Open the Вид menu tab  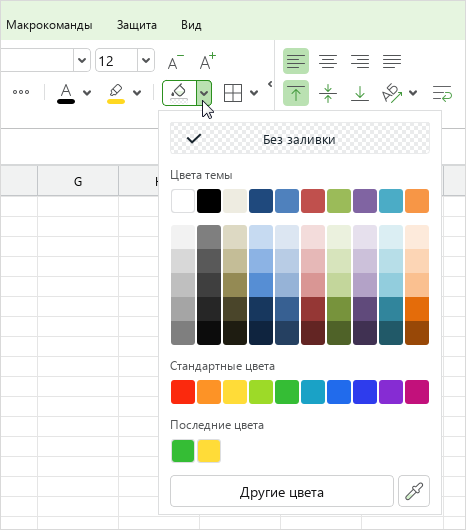[x=191, y=25]
